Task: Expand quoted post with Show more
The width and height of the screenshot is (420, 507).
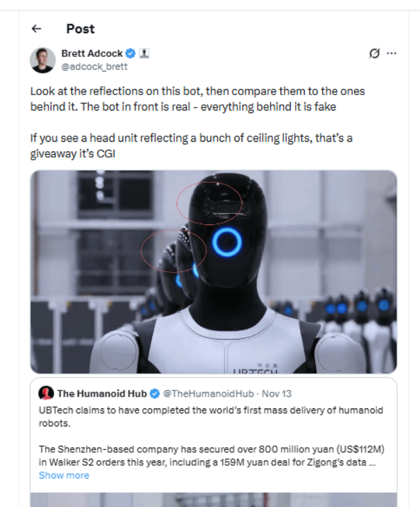Action: [x=64, y=475]
